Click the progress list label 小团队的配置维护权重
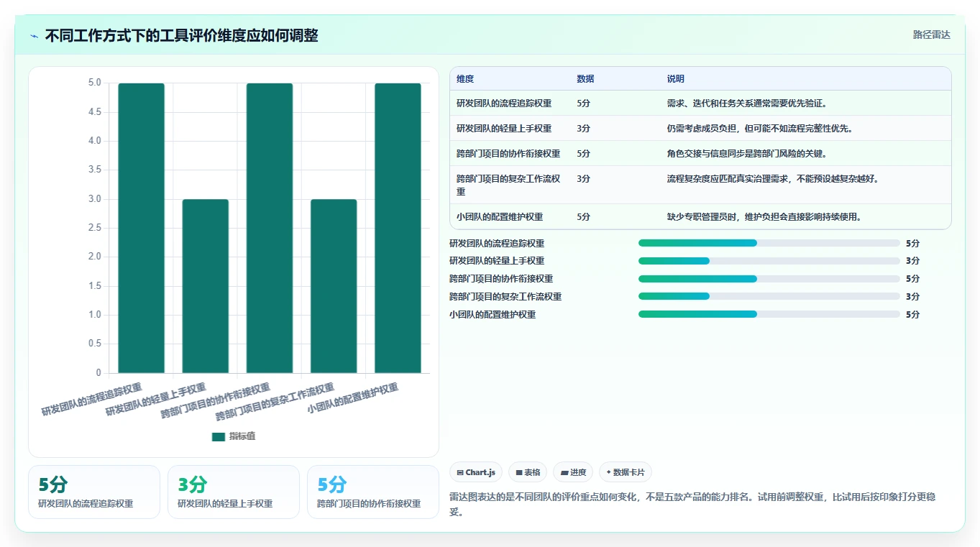 [x=493, y=314]
